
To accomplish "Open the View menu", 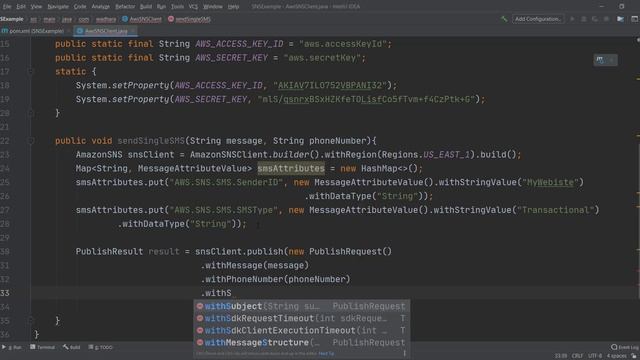I will (36, 7).
